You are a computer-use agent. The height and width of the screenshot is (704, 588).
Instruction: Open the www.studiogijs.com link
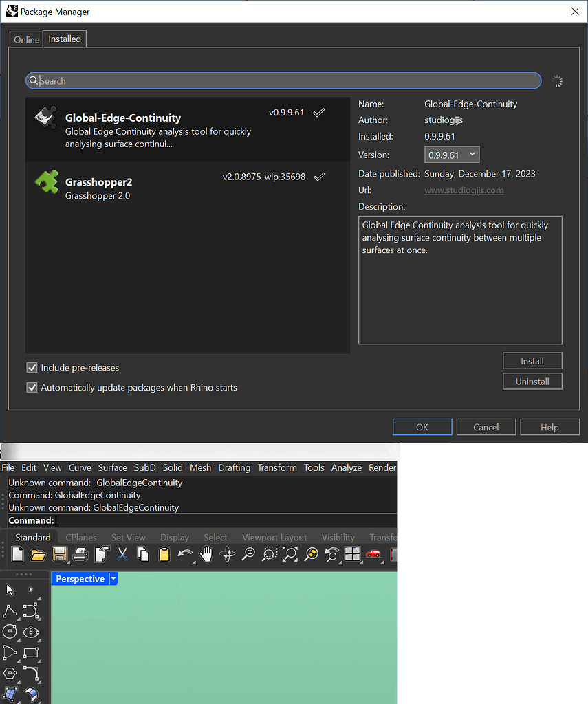(464, 190)
